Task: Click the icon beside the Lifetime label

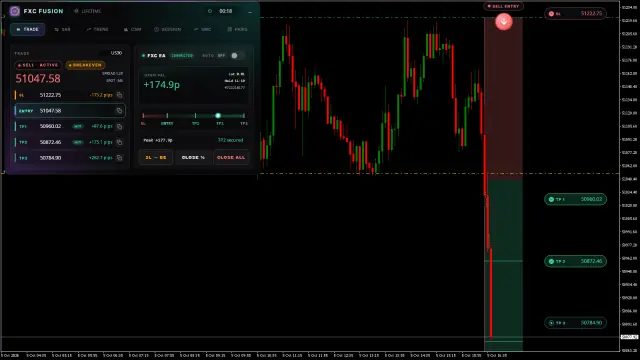Action: [76, 11]
